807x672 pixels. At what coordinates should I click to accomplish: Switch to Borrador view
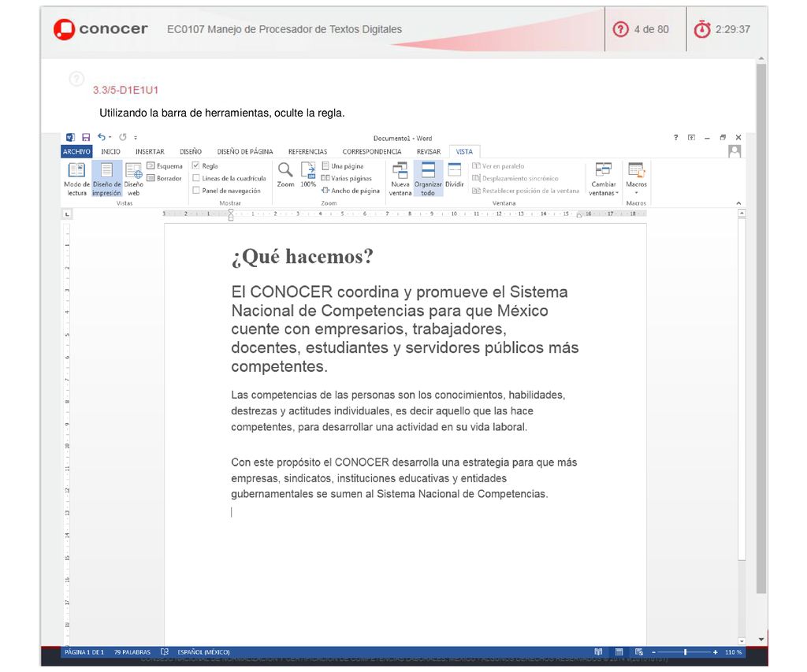[164, 178]
